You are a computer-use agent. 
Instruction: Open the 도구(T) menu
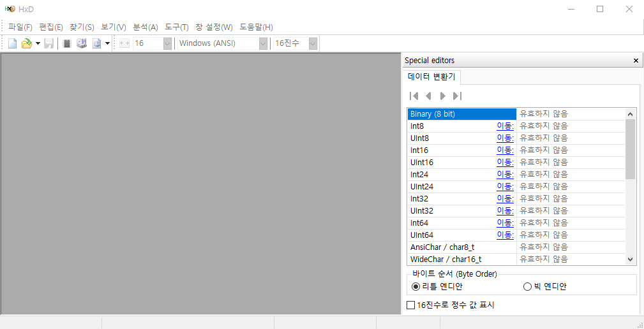(177, 27)
